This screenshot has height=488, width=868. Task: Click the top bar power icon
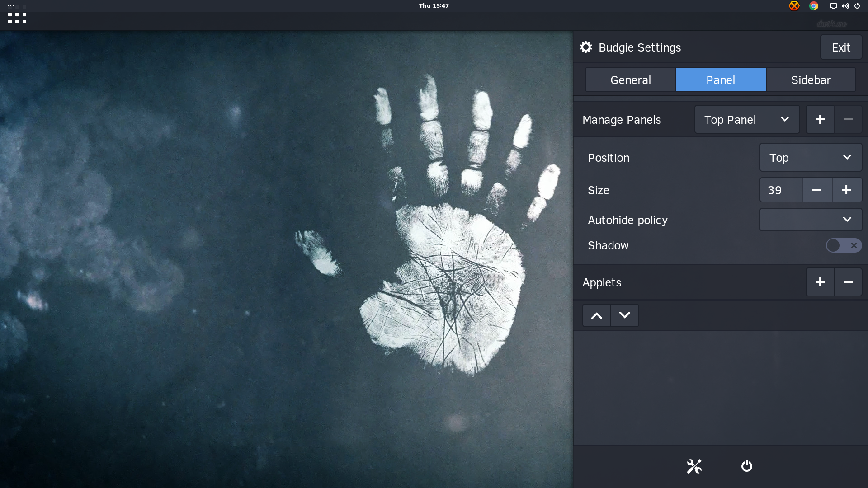coord(857,6)
